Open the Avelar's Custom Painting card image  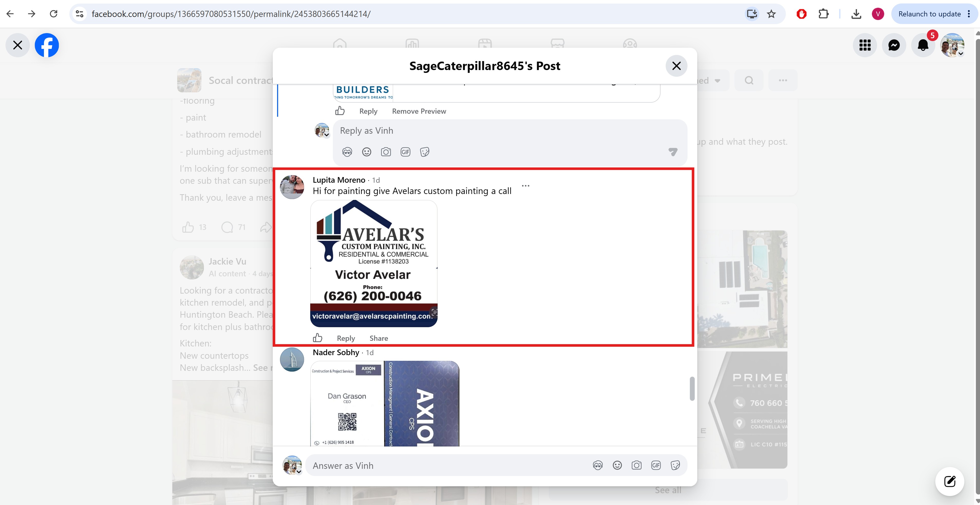[374, 264]
